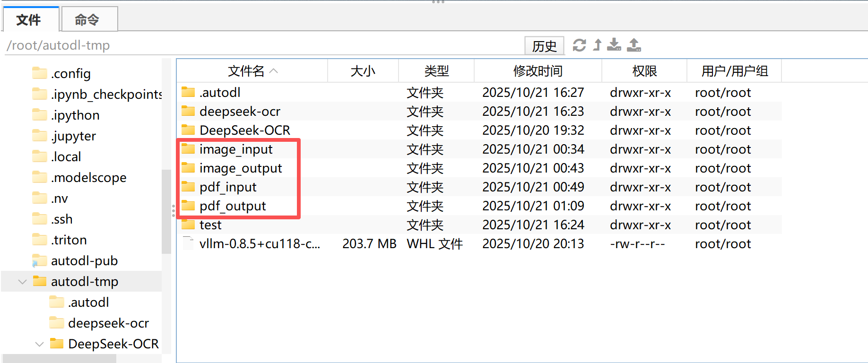Refresh the file listing
The width and height of the screenshot is (868, 363).
point(579,45)
